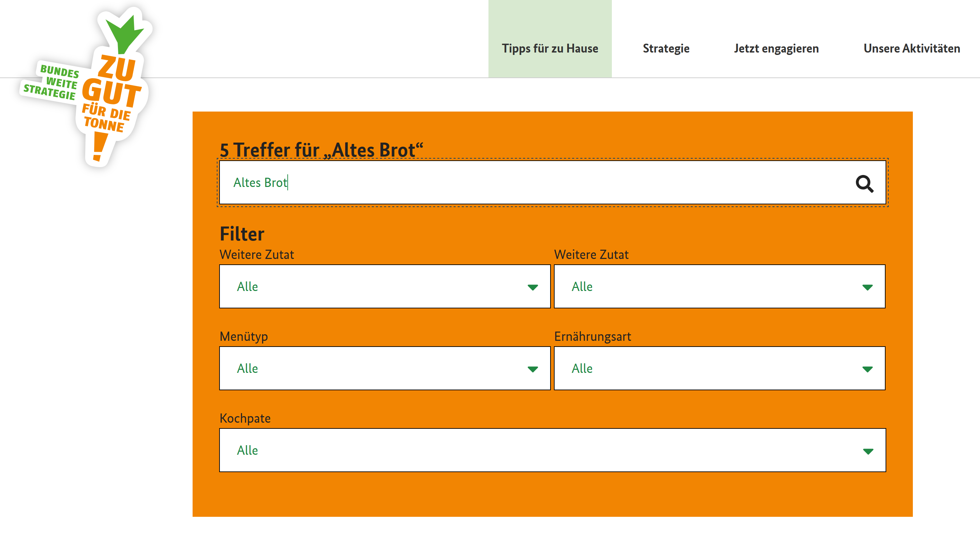
Task: Open the Strategie menu item
Action: pos(666,48)
